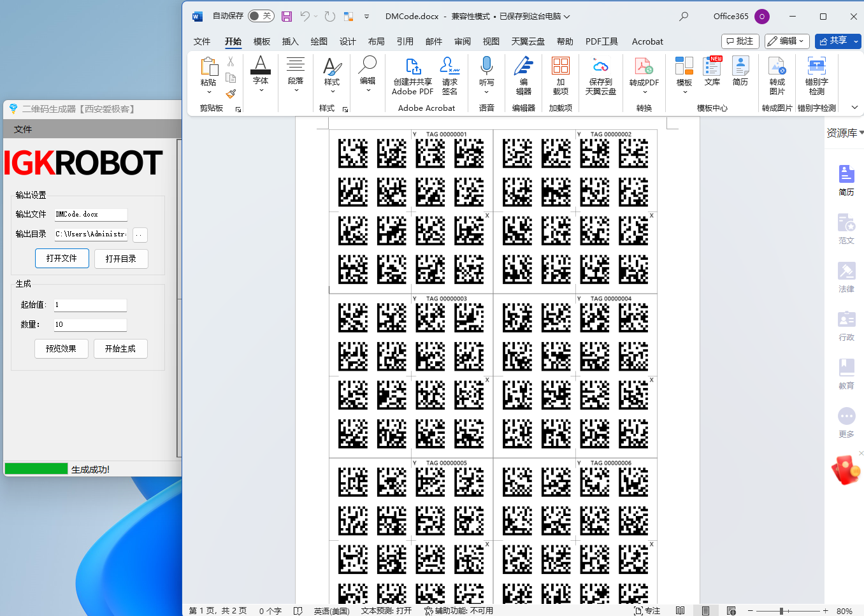
Task: Open the 编辑器 editor tool
Action: pyautogui.click(x=524, y=76)
